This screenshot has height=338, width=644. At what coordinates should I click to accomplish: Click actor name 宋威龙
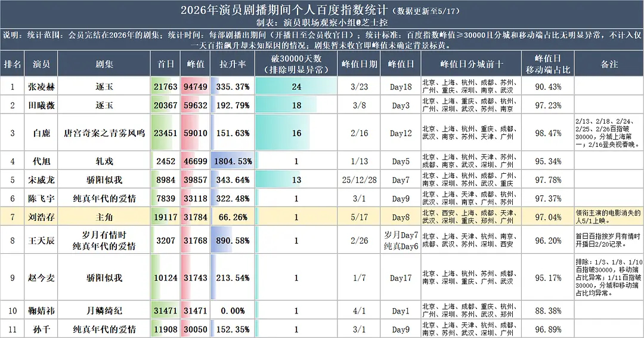[x=42, y=180]
